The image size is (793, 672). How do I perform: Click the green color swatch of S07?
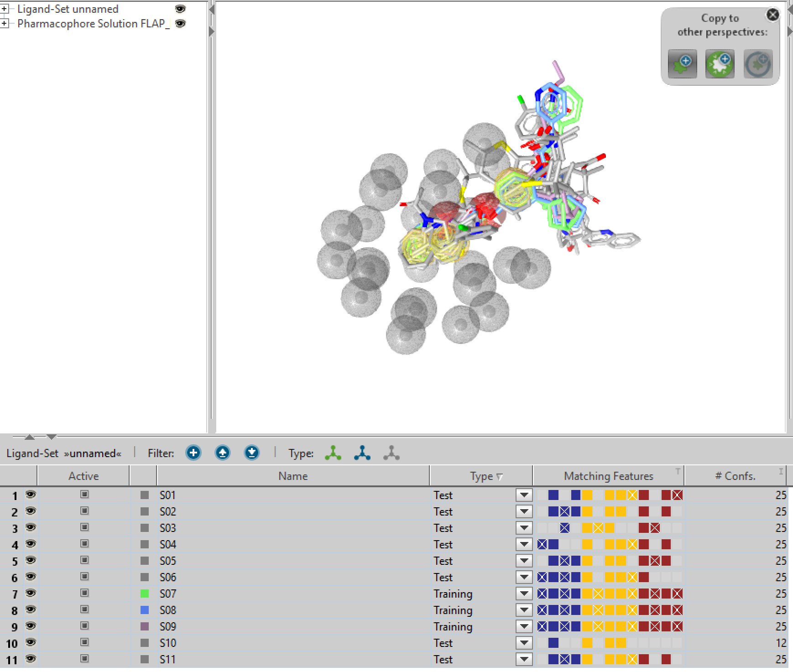tap(145, 594)
